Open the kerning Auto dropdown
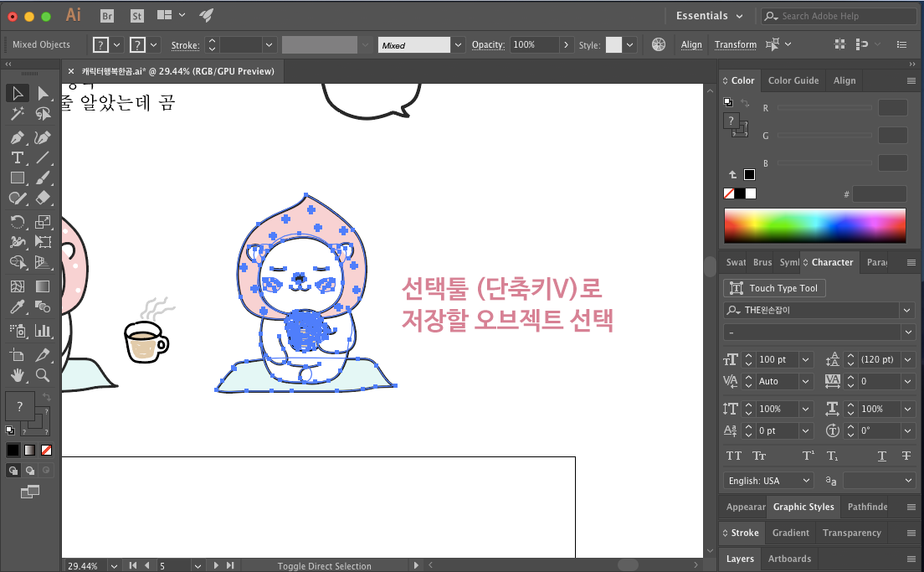The height and width of the screenshot is (572, 924). (805, 382)
